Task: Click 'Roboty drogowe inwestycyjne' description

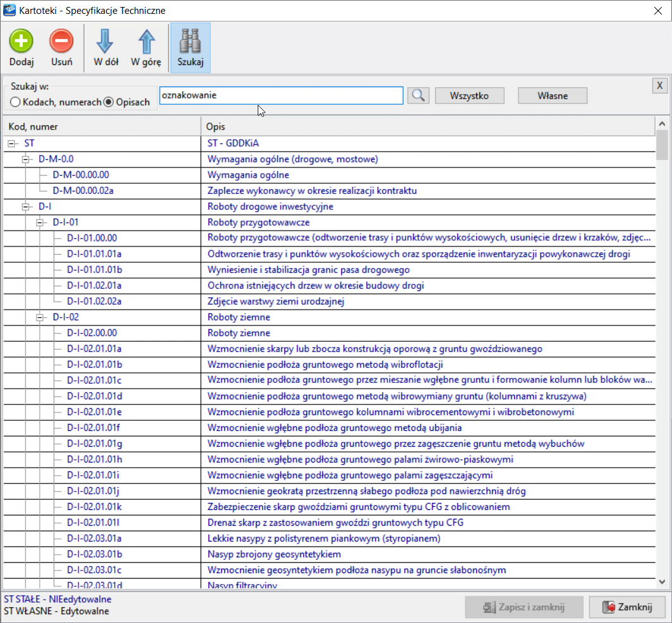Action: [x=270, y=207]
